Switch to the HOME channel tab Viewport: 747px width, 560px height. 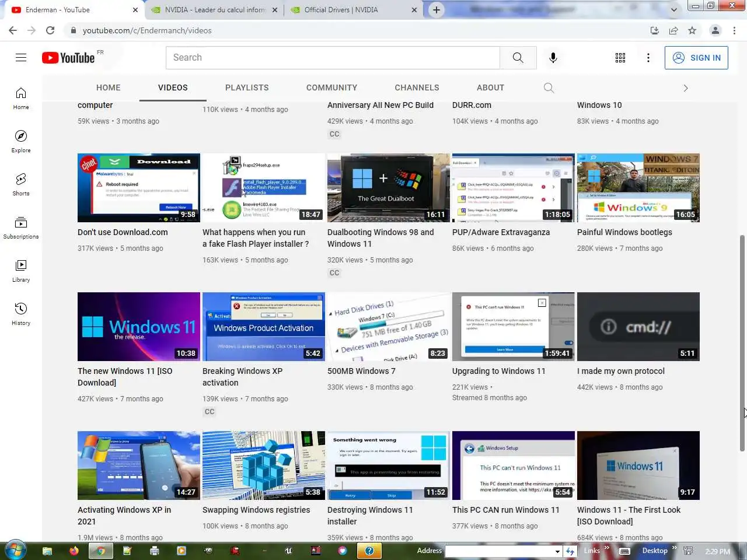pyautogui.click(x=109, y=87)
